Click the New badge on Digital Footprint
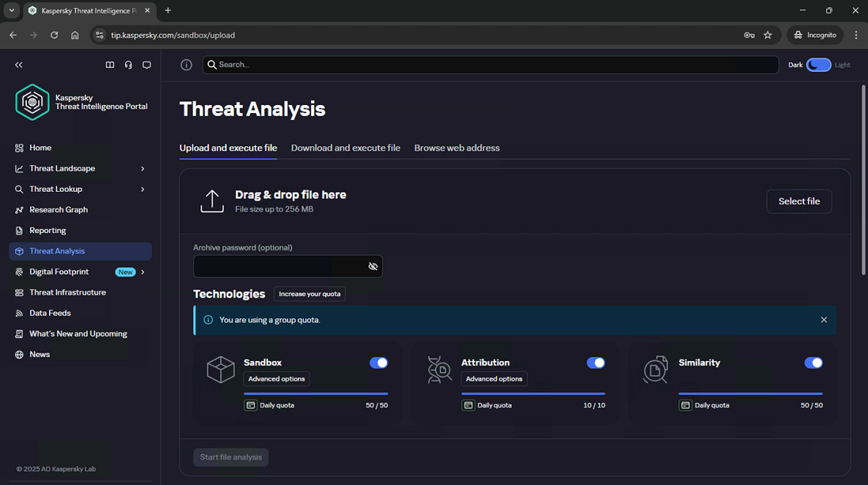 (x=125, y=272)
